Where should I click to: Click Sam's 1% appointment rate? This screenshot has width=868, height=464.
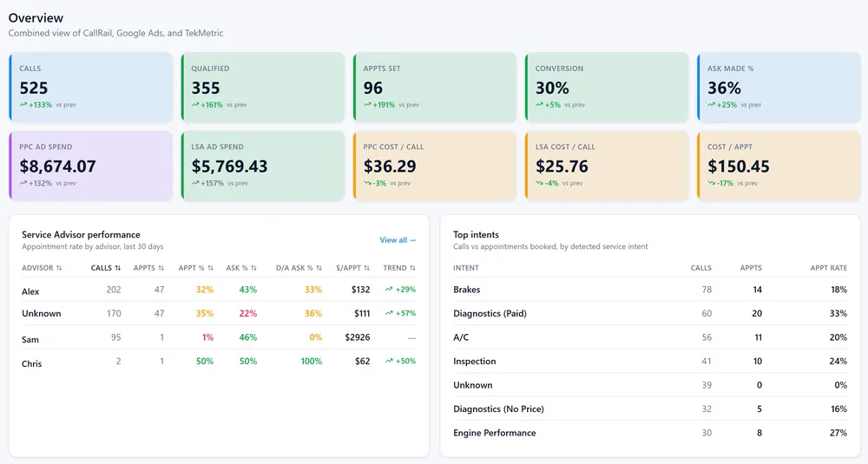click(x=207, y=337)
